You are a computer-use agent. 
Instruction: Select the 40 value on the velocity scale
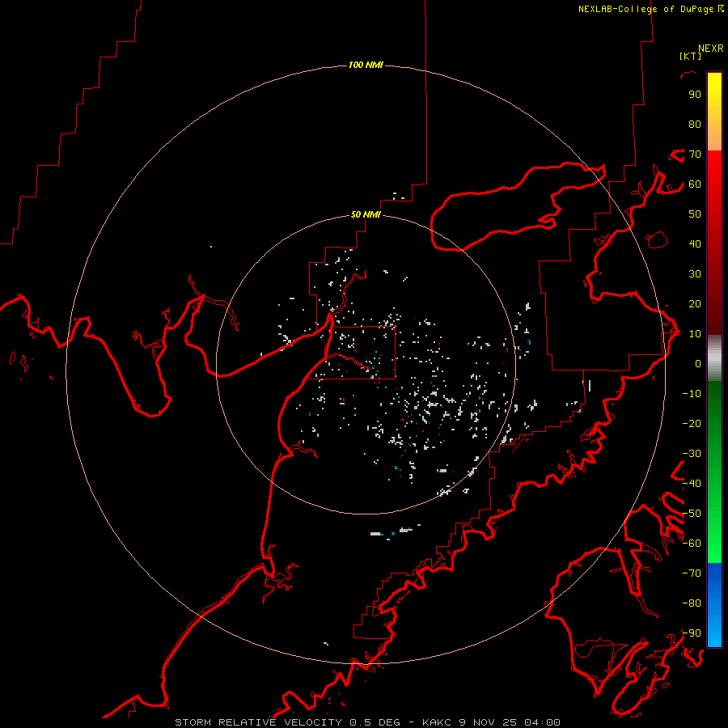[695, 243]
